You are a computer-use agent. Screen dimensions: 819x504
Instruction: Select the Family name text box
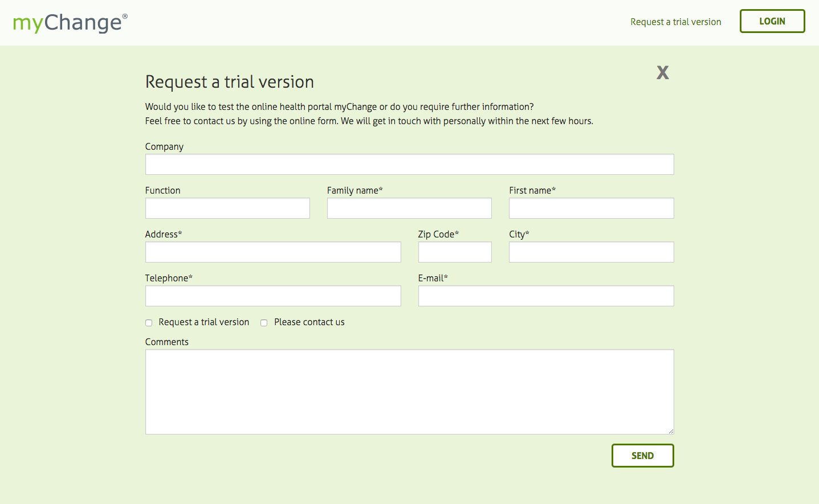(x=409, y=208)
